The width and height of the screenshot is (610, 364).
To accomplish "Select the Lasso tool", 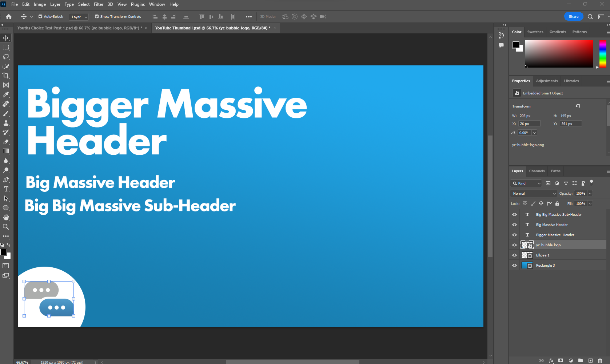I will point(6,57).
